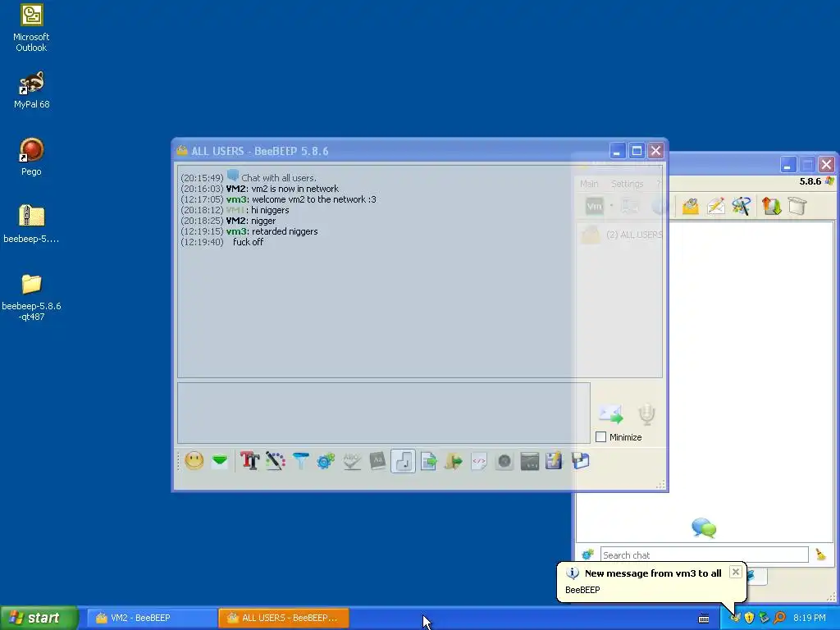
Task: Click the Search chat input field
Action: [704, 555]
